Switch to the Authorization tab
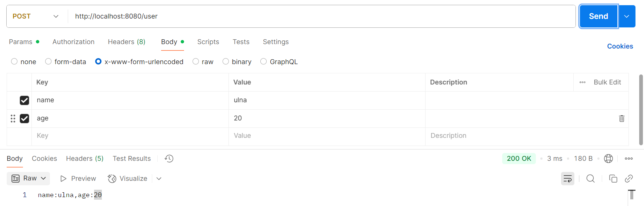This screenshot has height=206, width=644. [73, 42]
